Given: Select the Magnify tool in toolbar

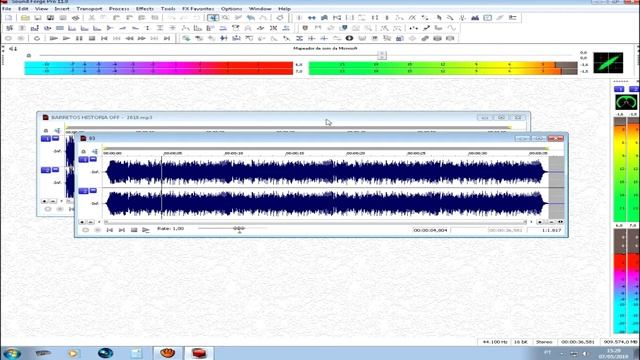Looking at the screenshot, I should pyautogui.click(x=226, y=18).
